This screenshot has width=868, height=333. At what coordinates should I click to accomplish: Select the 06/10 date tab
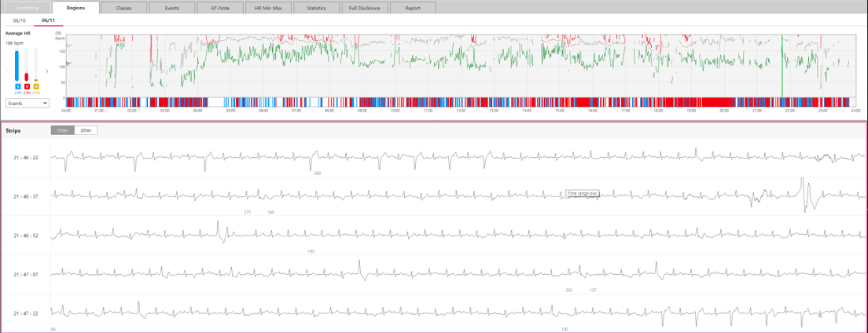pos(20,20)
